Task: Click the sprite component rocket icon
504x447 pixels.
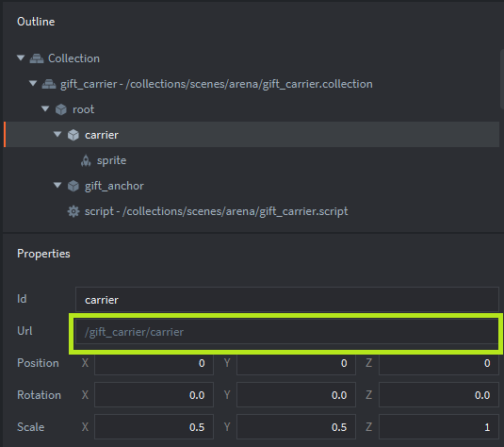Action: (86, 160)
